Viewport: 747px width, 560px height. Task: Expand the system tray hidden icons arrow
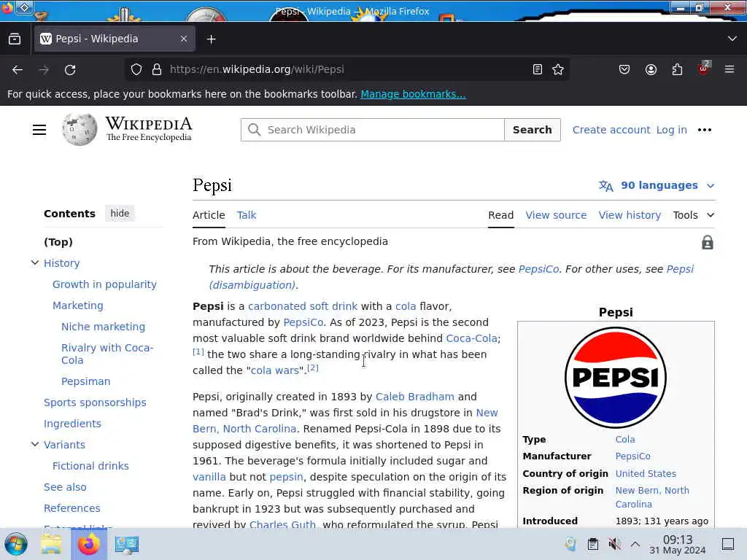pos(635,544)
